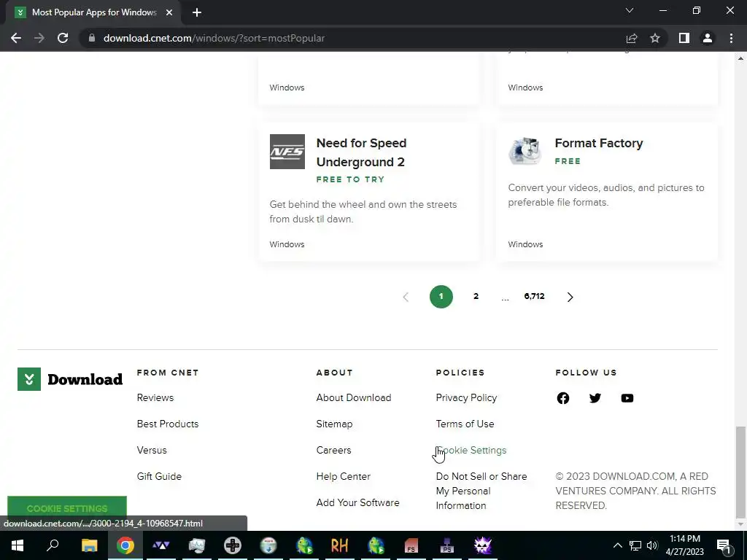Open the network icon in tray
The height and width of the screenshot is (560, 747).
pos(635,545)
